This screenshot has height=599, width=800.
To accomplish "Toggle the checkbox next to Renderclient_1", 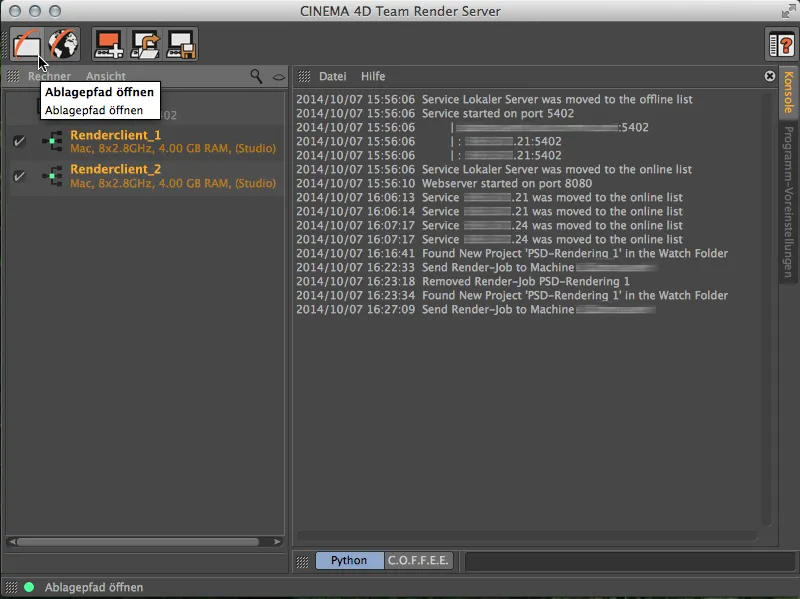I will pyautogui.click(x=18, y=141).
